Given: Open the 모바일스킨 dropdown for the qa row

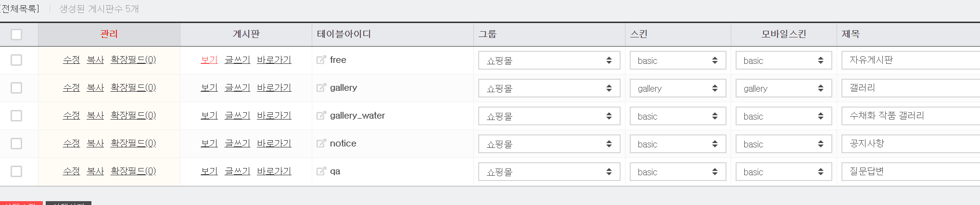Looking at the screenshot, I should tap(784, 172).
